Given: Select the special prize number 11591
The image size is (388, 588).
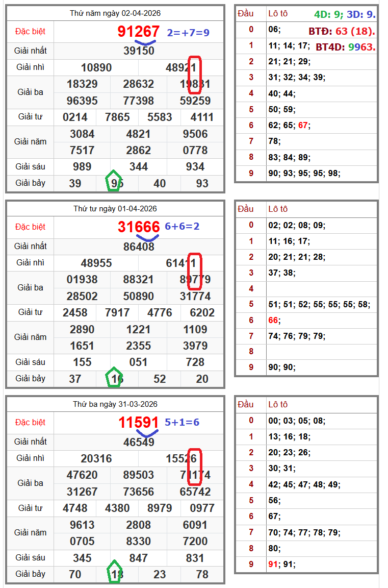Looking at the screenshot, I should 139,422.
